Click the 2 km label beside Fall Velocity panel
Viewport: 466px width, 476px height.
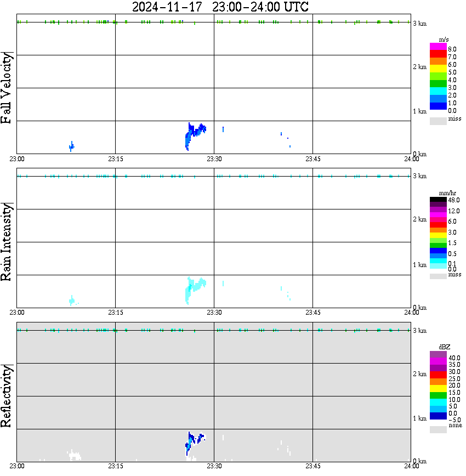tap(419, 67)
